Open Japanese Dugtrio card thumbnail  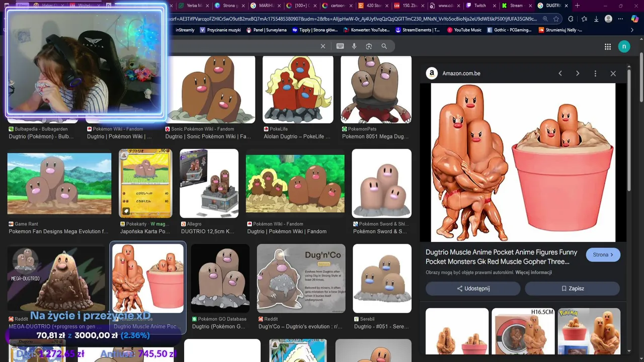point(145,184)
